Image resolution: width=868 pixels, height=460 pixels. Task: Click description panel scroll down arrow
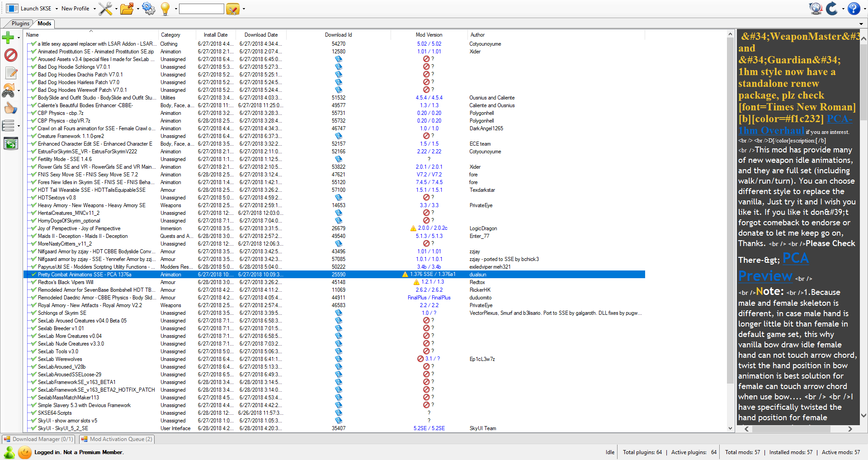tap(863, 415)
